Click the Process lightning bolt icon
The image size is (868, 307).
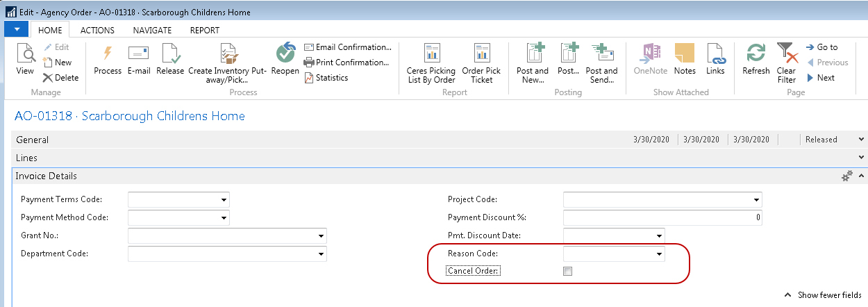(x=108, y=54)
